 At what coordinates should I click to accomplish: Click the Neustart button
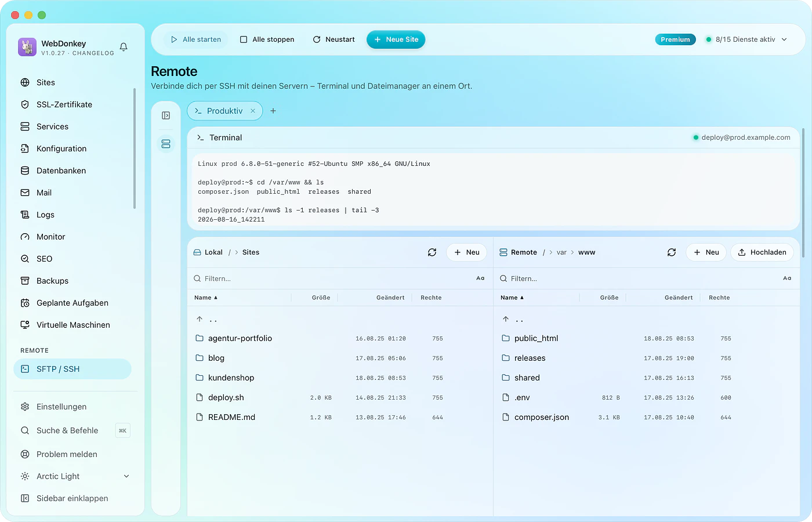[x=334, y=39]
